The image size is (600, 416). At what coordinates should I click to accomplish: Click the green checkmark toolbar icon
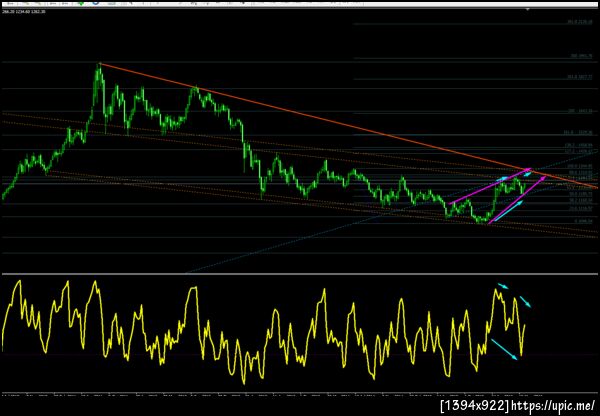[81, 3]
